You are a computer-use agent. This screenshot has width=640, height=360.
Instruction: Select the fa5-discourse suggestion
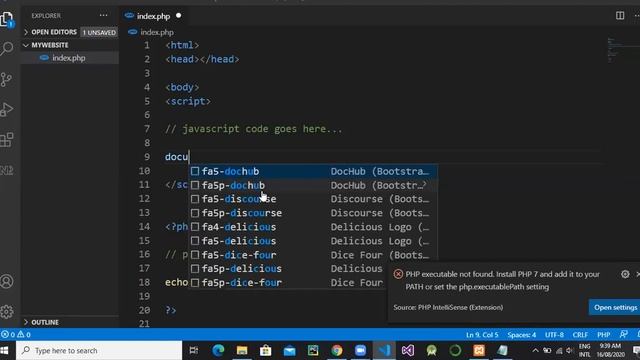tap(313, 199)
